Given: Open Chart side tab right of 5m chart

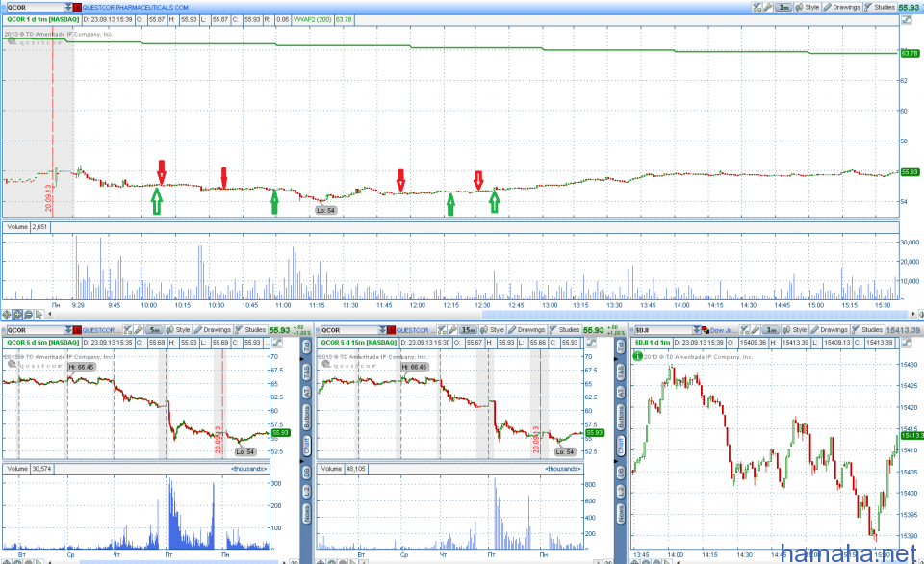Looking at the screenshot, I should click(307, 447).
